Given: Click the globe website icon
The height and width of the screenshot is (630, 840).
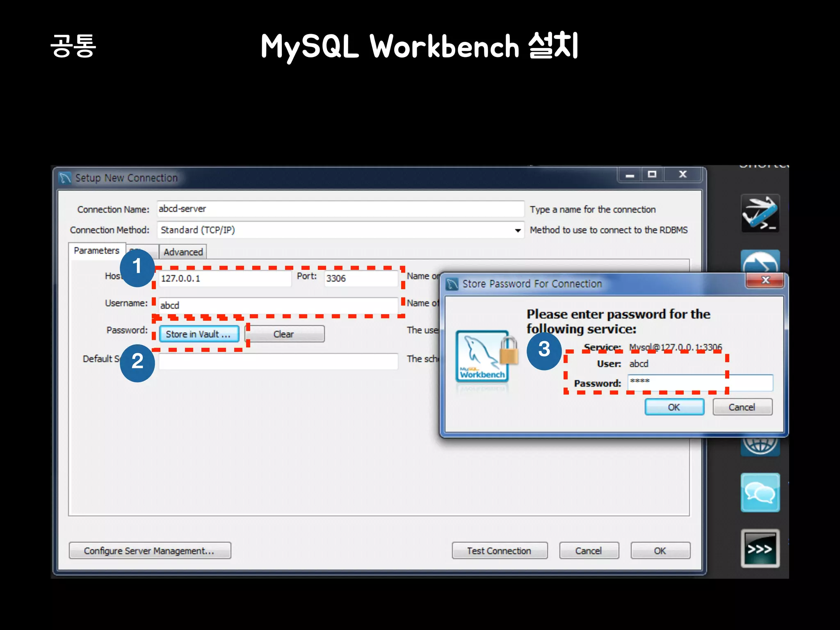Looking at the screenshot, I should 760,446.
